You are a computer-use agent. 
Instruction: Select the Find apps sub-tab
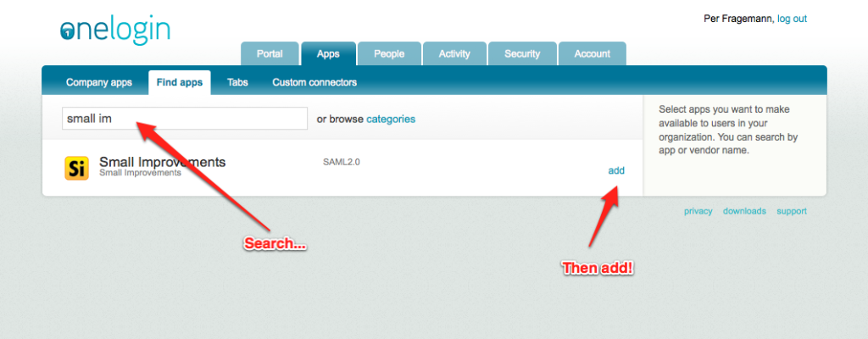pyautogui.click(x=180, y=82)
